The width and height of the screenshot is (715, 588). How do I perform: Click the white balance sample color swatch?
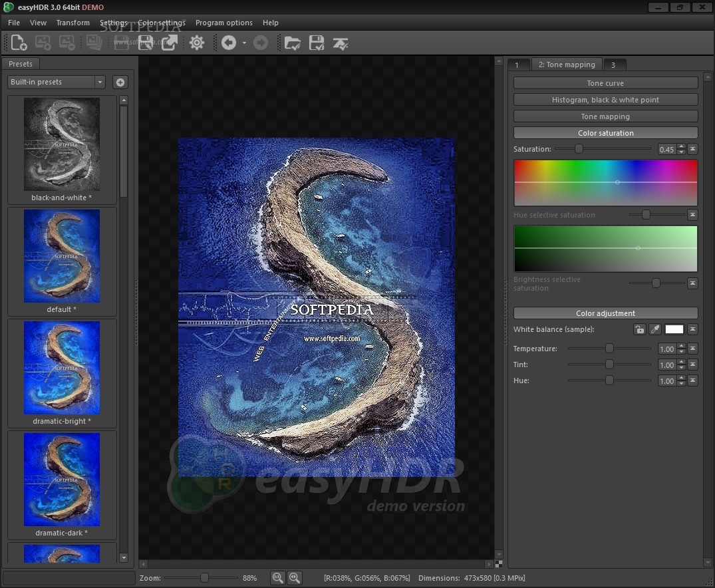click(x=674, y=329)
